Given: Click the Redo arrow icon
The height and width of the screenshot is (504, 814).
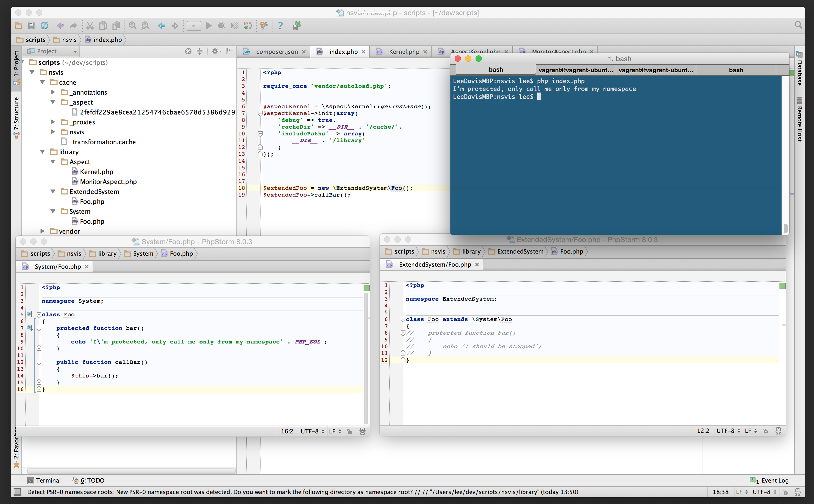Looking at the screenshot, I should [74, 26].
